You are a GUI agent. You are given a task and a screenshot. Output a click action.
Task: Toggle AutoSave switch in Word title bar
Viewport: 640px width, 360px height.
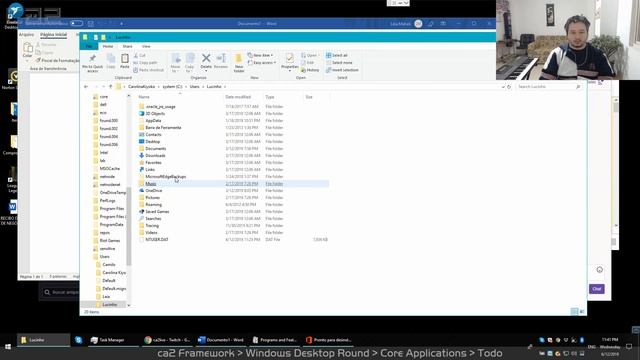[x=76, y=23]
